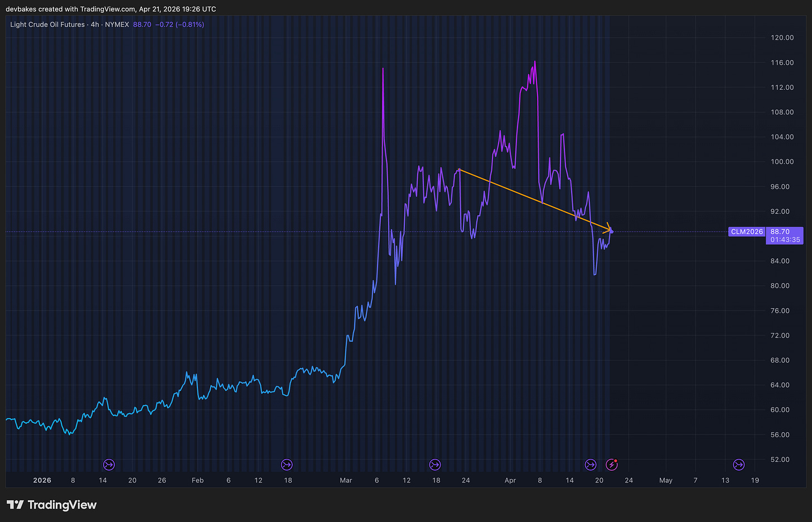Click the 19 date label on the time axis
The height and width of the screenshot is (522, 812).
pyautogui.click(x=755, y=480)
